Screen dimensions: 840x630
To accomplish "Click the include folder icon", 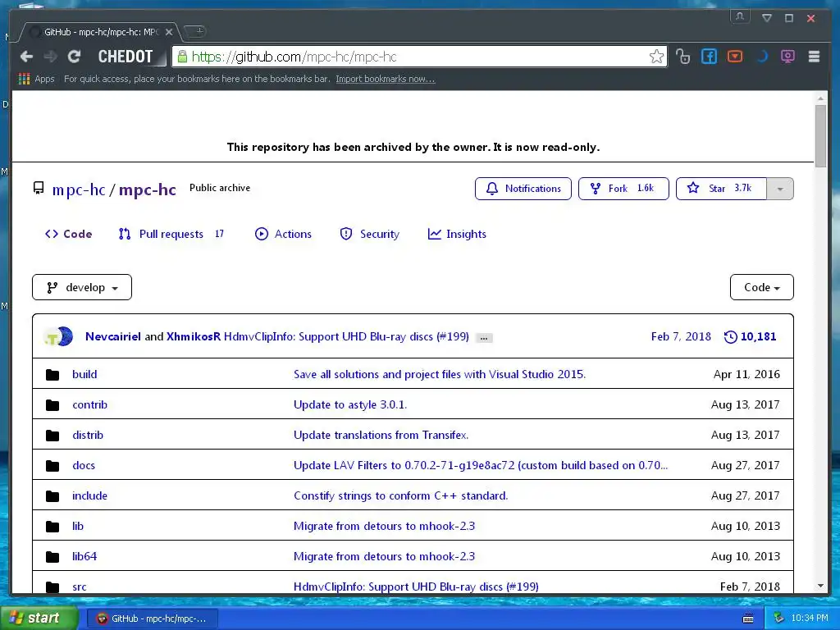I will point(52,496).
